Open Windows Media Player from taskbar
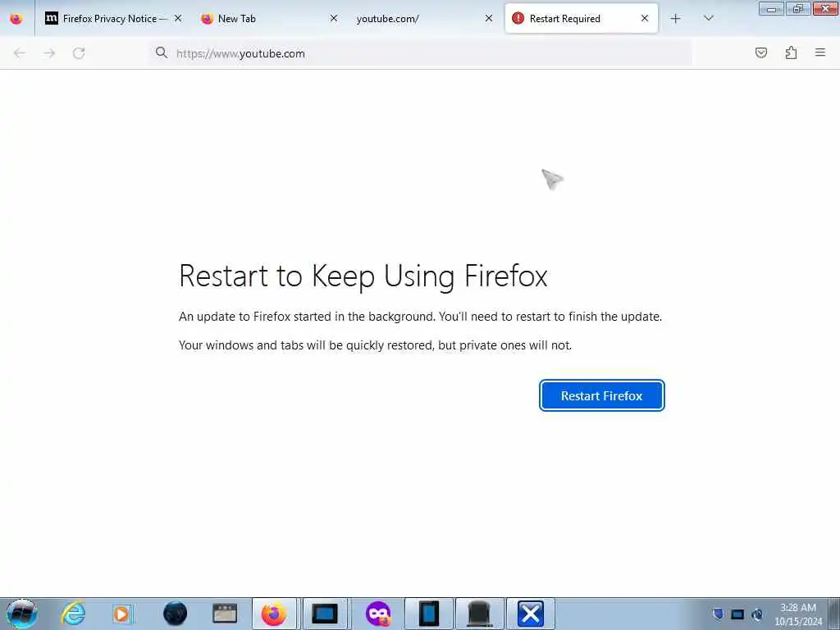Screen dimensions: 840x630 click(x=122, y=614)
